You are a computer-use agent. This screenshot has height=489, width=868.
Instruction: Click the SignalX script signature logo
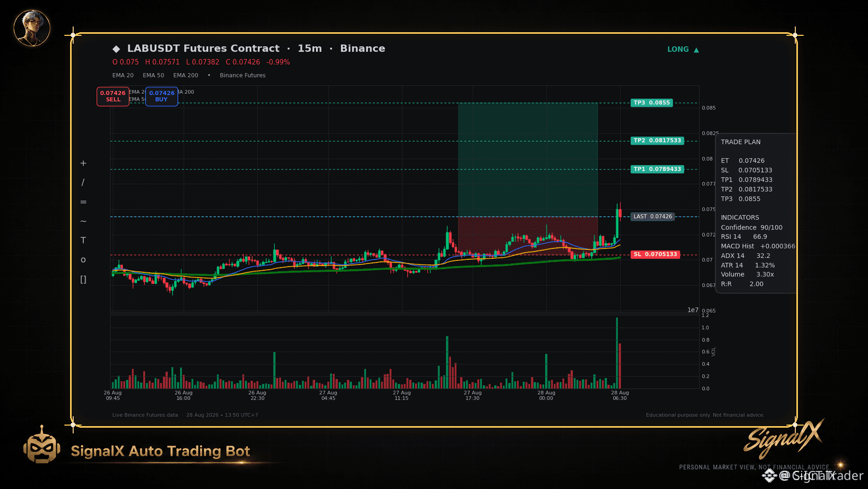pyautogui.click(x=784, y=438)
